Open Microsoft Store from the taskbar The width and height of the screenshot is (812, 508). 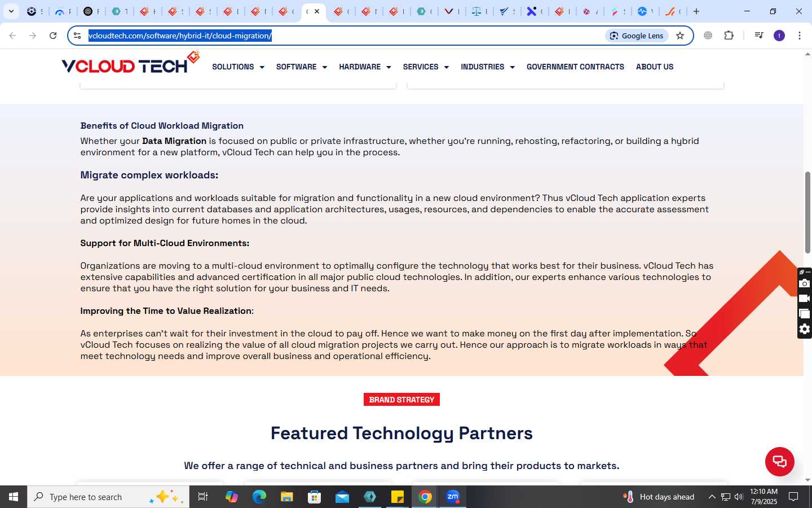(x=314, y=497)
